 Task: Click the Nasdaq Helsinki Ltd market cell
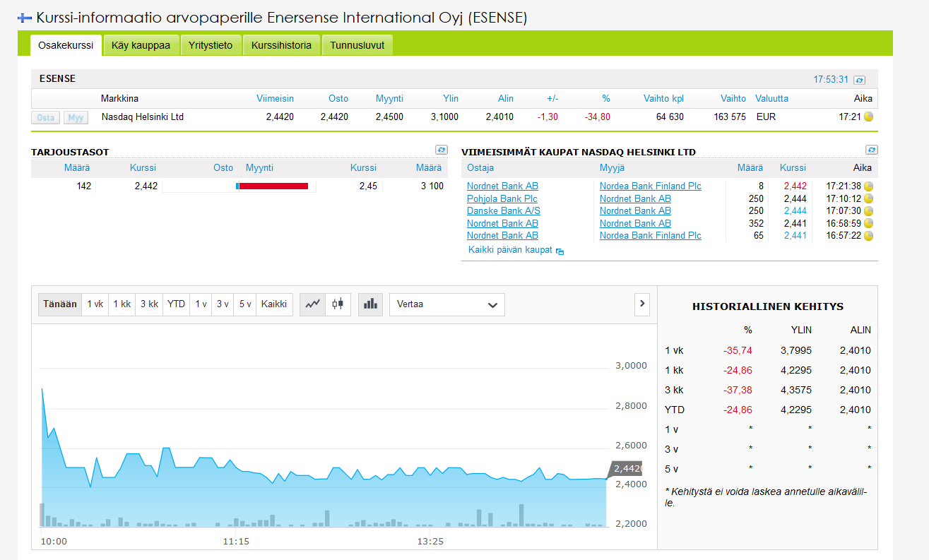point(143,117)
